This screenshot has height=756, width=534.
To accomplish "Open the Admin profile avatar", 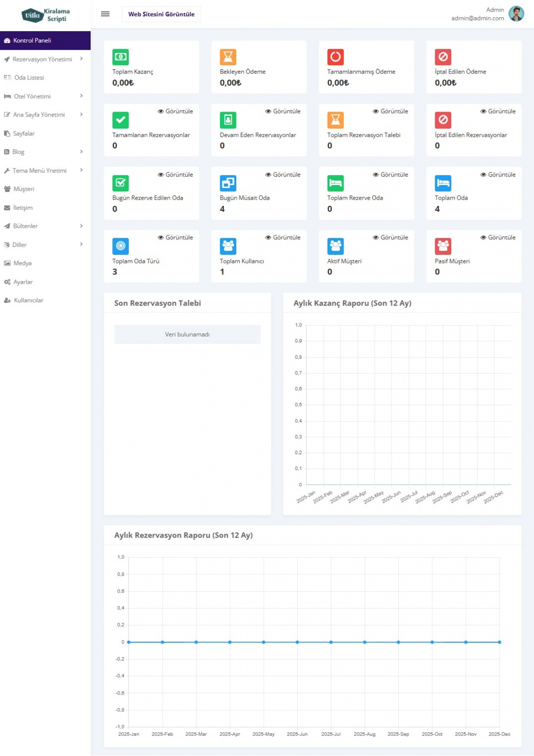I will click(516, 14).
